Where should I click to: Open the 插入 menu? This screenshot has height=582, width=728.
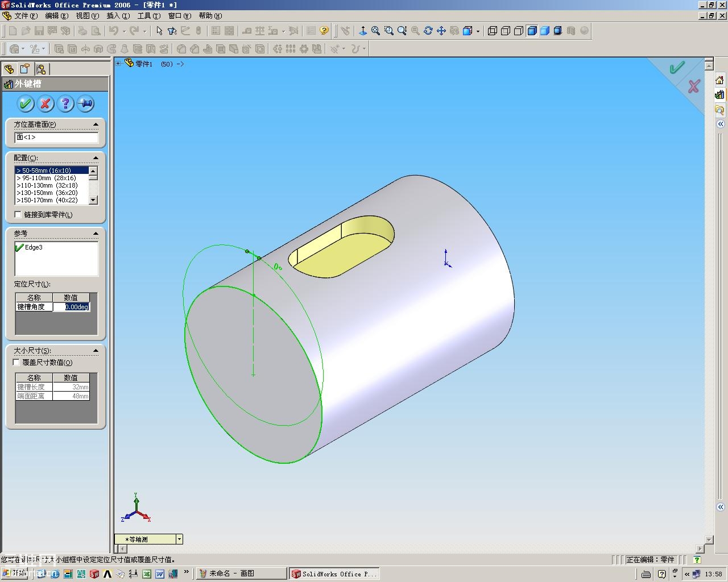[x=118, y=16]
